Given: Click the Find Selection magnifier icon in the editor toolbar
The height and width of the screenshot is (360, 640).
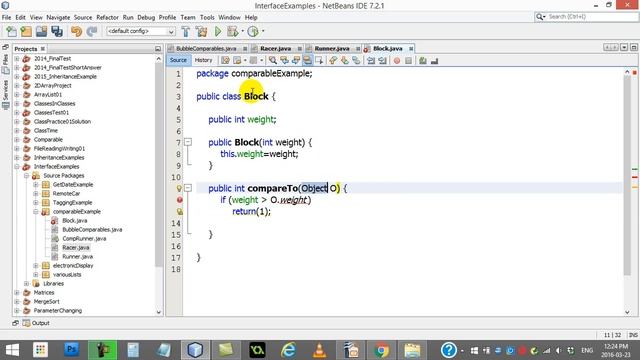Looking at the screenshot, I should click(273, 60).
